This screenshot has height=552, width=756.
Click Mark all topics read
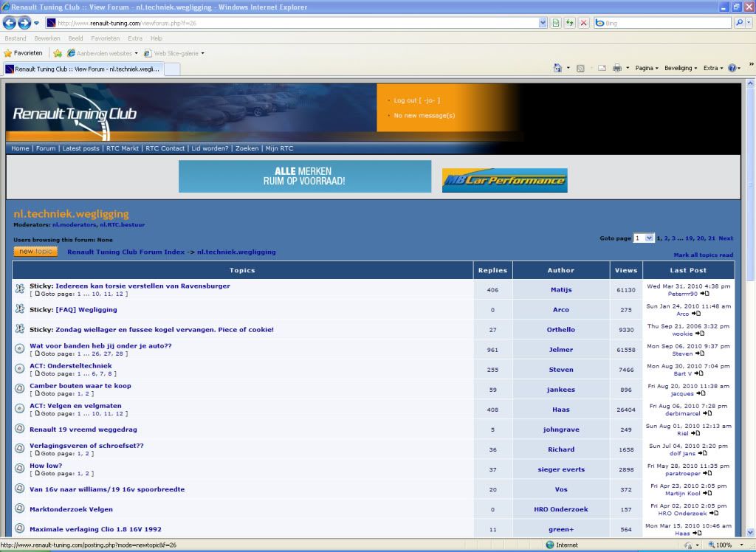point(704,255)
